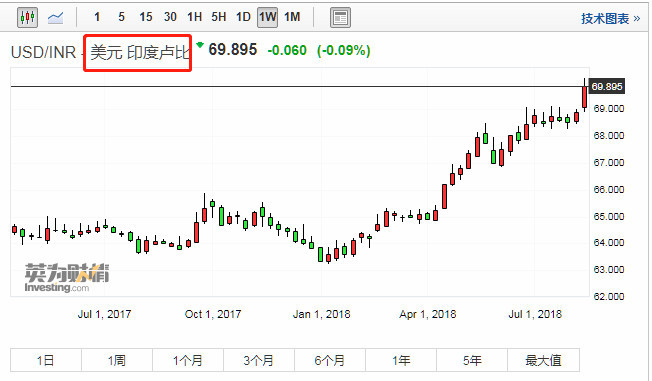Select the 15 minute interval
This screenshot has height=381, width=652.
(x=146, y=17)
